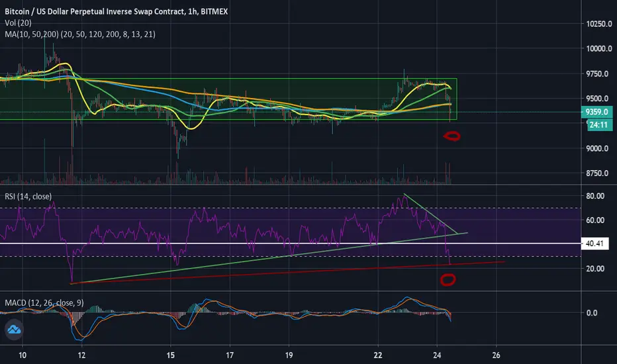
Task: Click the RSI 80.00 axis label
Action: pos(595,196)
